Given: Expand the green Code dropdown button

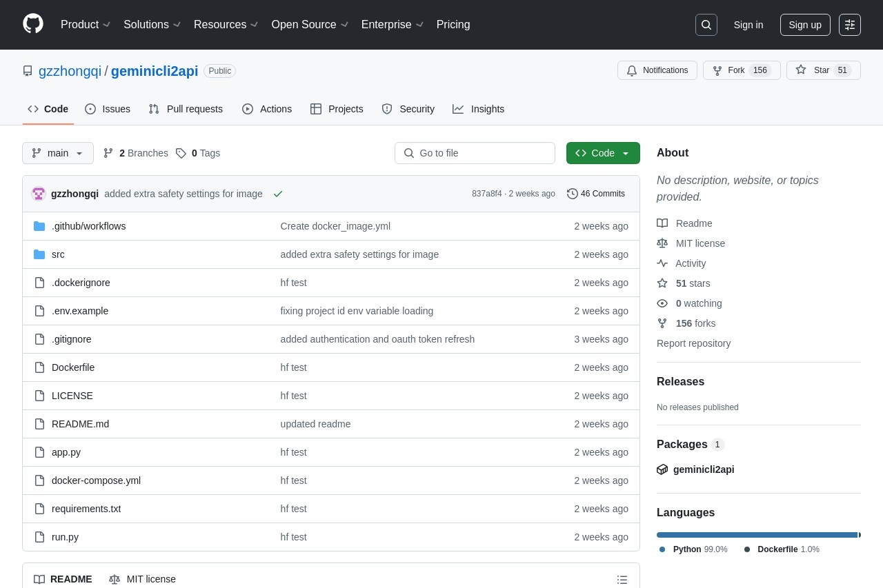Looking at the screenshot, I should point(603,153).
